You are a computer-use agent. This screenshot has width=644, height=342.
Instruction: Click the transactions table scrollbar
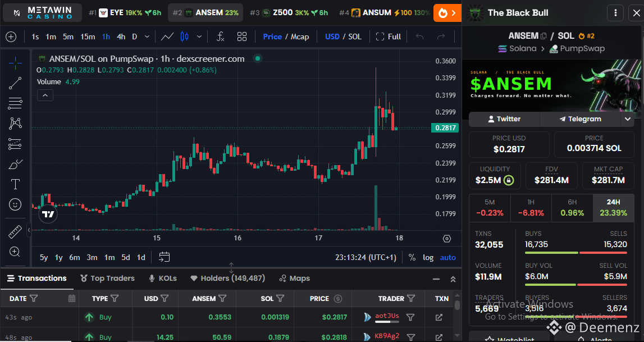(x=457, y=304)
